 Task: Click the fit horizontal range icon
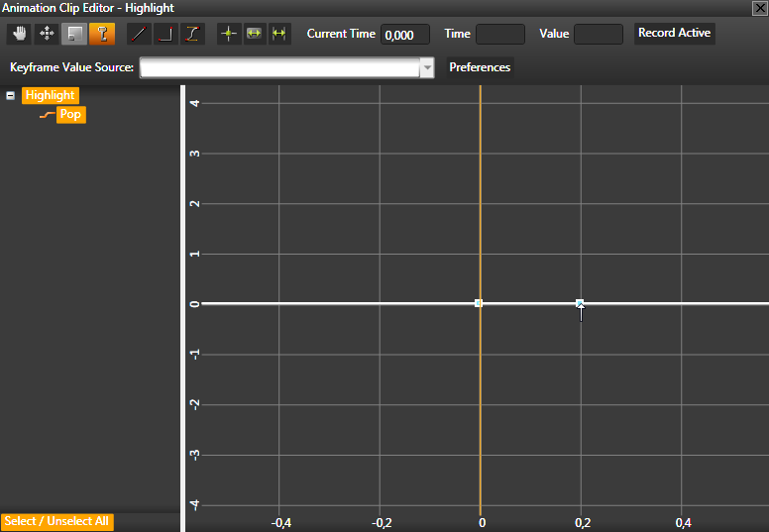(254, 34)
